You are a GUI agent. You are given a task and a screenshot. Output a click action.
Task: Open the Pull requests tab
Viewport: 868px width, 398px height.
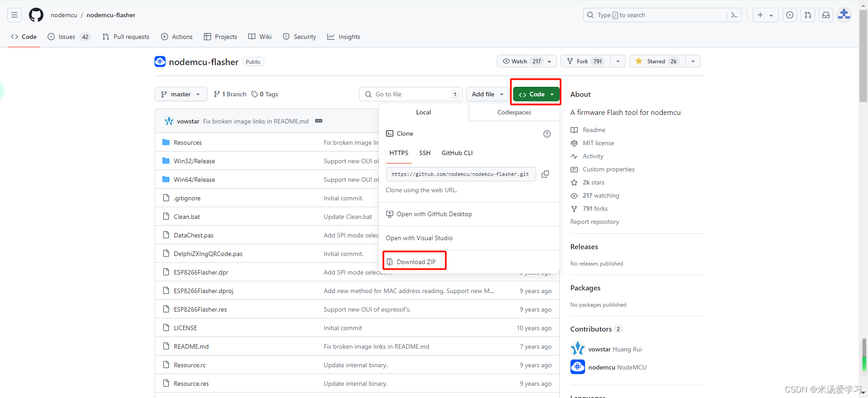point(126,37)
